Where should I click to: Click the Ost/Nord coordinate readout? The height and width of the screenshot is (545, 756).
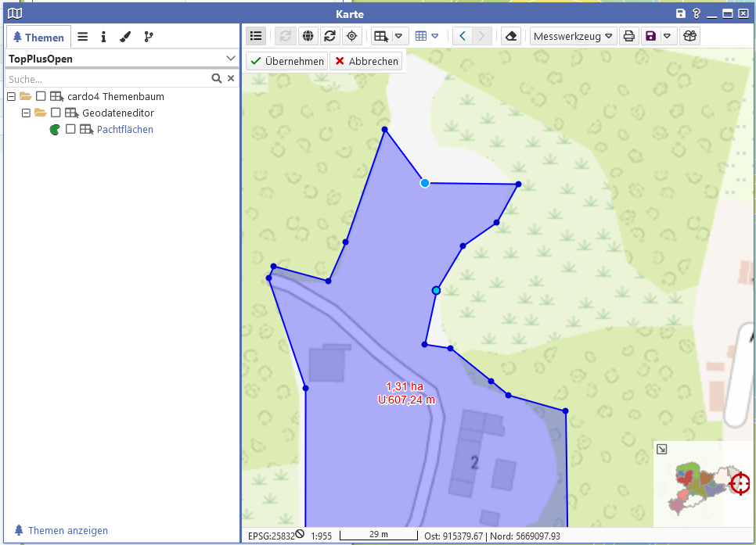coord(491,536)
